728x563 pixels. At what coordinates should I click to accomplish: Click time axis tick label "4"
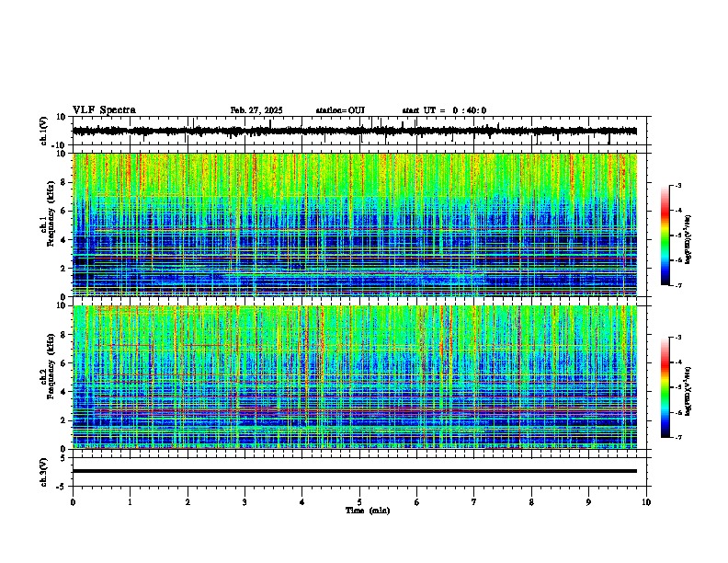click(x=302, y=502)
